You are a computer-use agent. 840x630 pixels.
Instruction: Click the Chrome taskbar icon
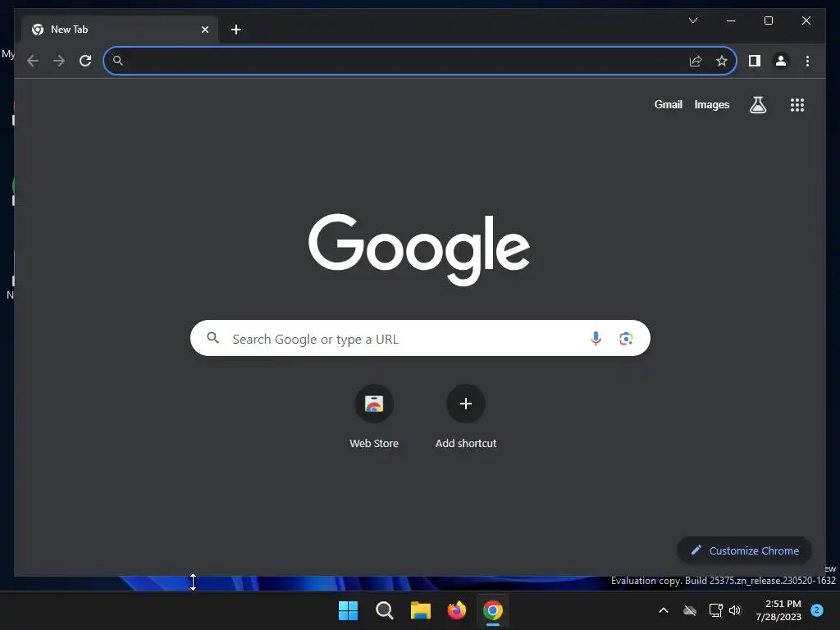pyautogui.click(x=493, y=610)
